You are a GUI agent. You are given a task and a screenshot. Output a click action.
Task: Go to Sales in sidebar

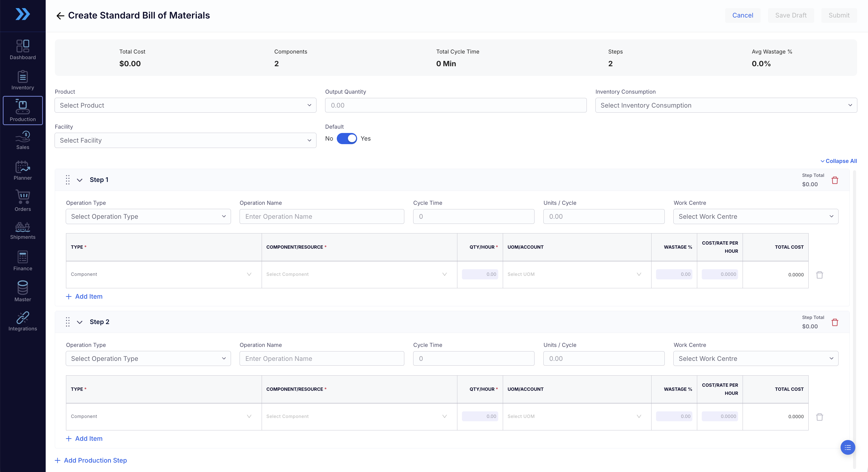click(23, 140)
